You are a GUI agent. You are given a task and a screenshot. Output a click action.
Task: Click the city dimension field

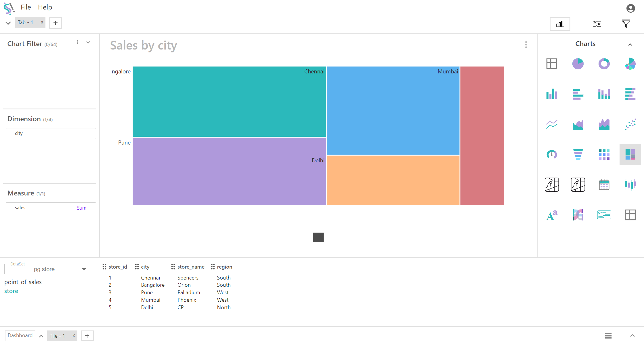click(x=51, y=134)
